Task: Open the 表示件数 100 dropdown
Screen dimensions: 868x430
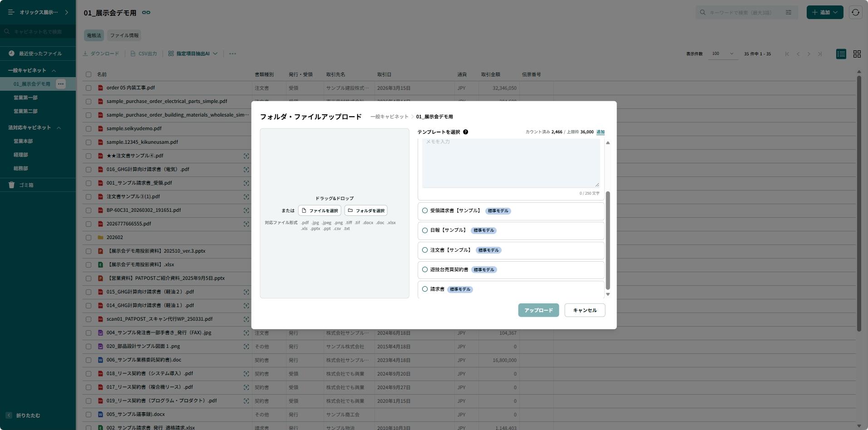Action: 723,54
